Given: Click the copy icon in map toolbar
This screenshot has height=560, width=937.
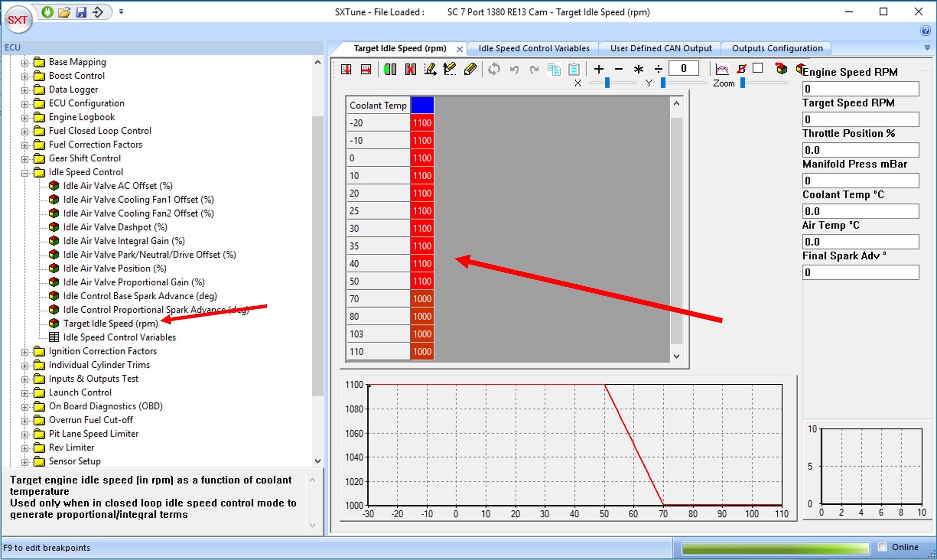Looking at the screenshot, I should (x=554, y=69).
